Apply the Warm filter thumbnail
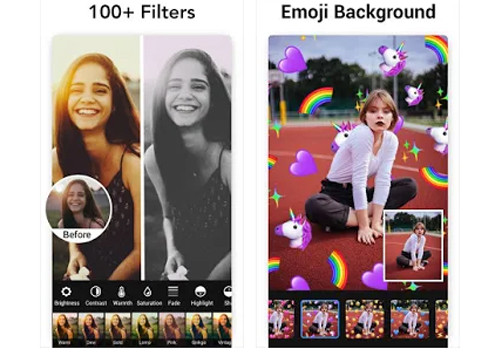Viewport: 500px width, 360px height. (x=65, y=329)
